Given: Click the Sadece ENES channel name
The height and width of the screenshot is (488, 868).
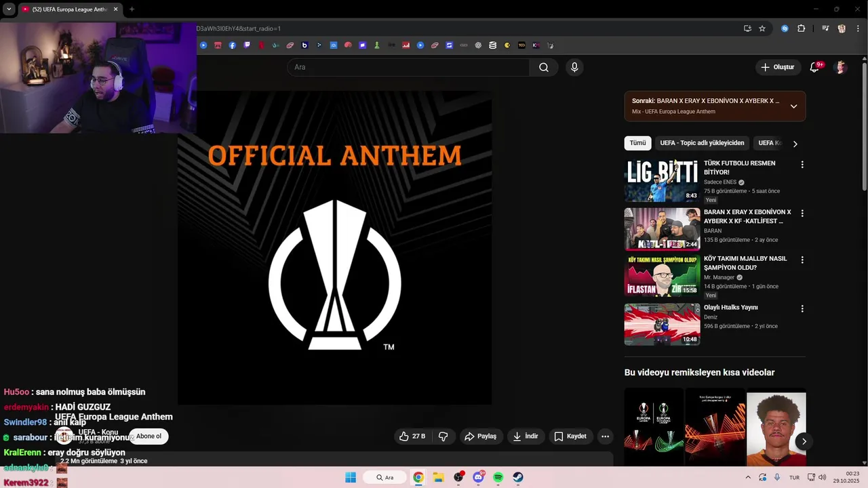Looking at the screenshot, I should (x=720, y=182).
